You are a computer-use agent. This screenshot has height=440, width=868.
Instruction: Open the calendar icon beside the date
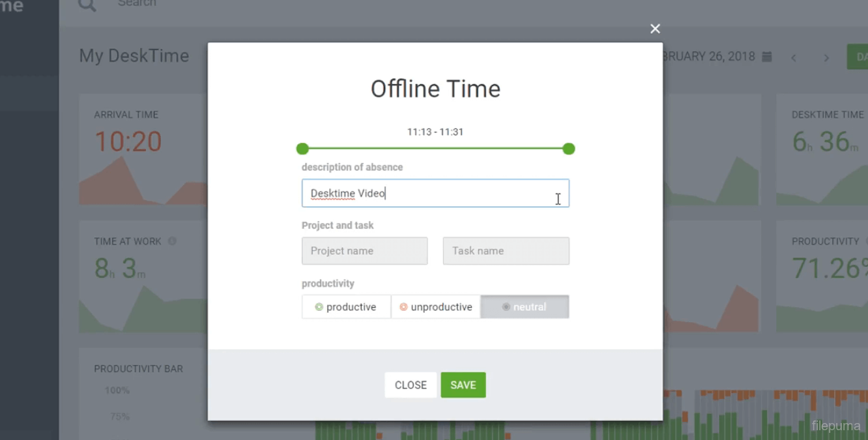click(x=767, y=57)
